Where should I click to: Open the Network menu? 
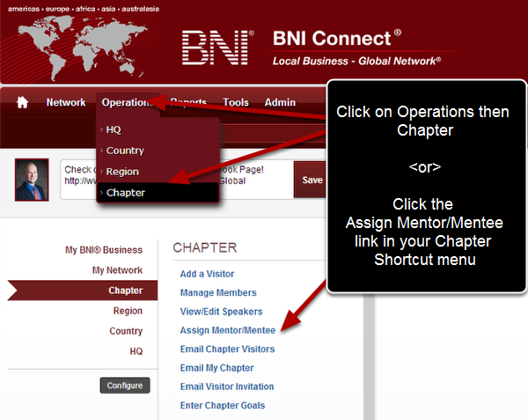tap(66, 103)
